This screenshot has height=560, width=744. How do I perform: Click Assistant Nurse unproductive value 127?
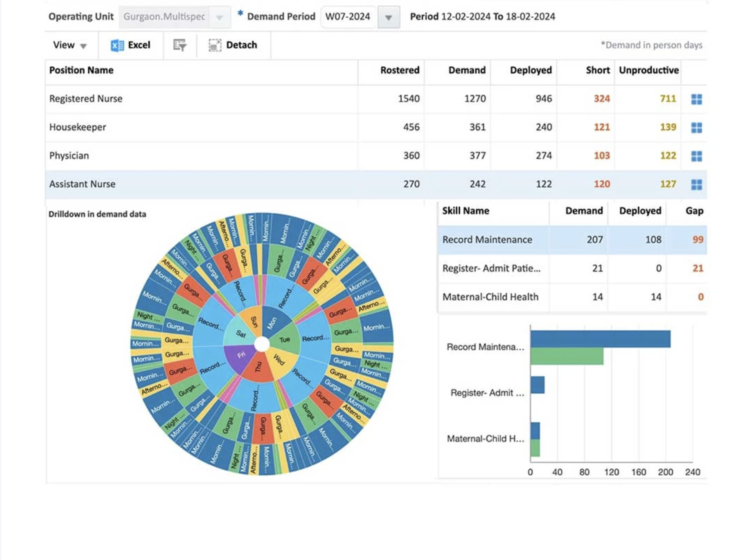(668, 184)
